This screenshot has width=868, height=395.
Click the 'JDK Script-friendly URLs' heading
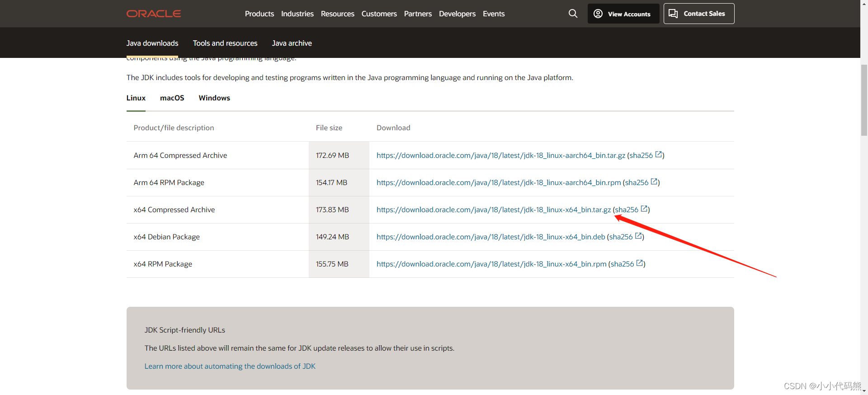pyautogui.click(x=185, y=330)
